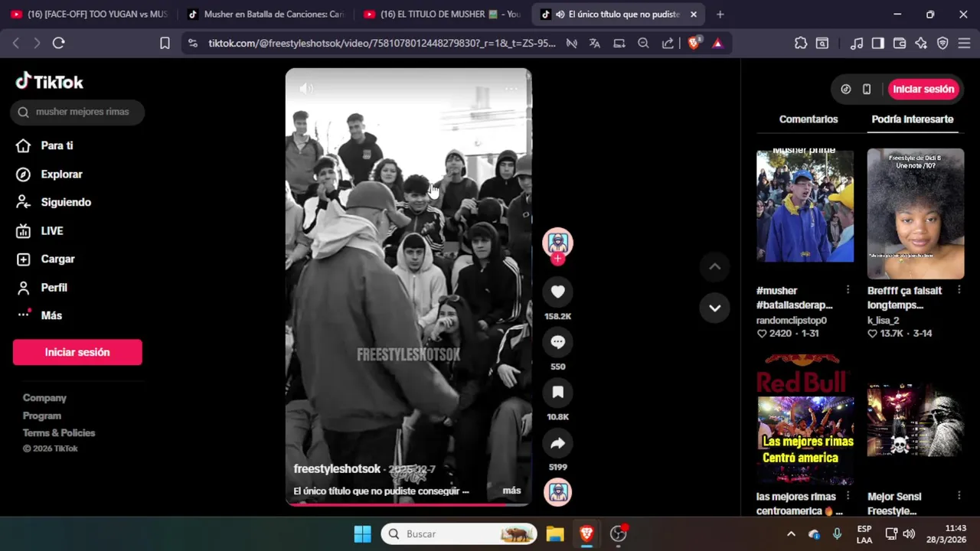Screen dimensions: 980x551
Task: Reload the page
Action: pyautogui.click(x=58, y=43)
